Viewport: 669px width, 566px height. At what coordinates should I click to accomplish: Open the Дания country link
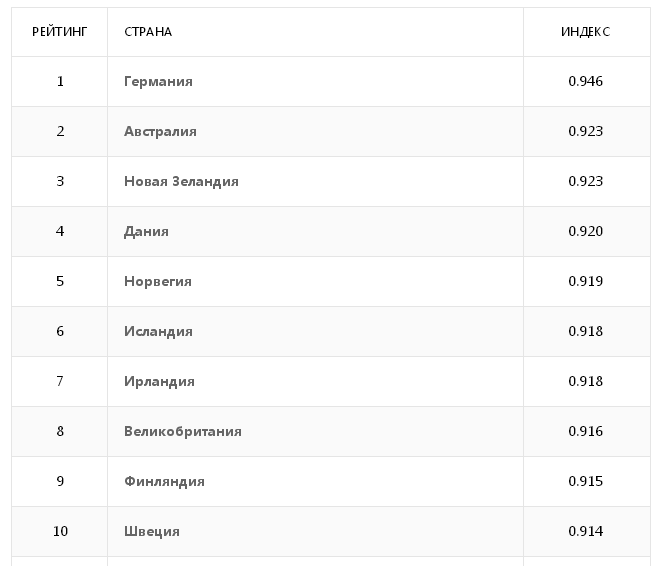146,232
